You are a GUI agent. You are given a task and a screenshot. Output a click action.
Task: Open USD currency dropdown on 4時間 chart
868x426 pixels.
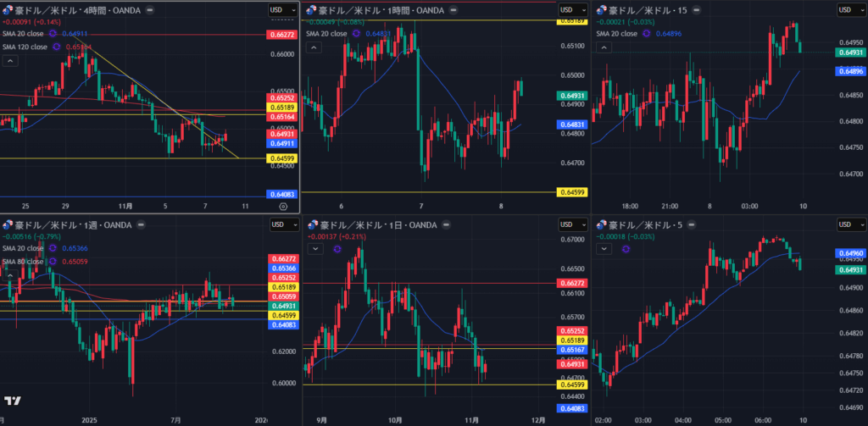[x=281, y=9]
